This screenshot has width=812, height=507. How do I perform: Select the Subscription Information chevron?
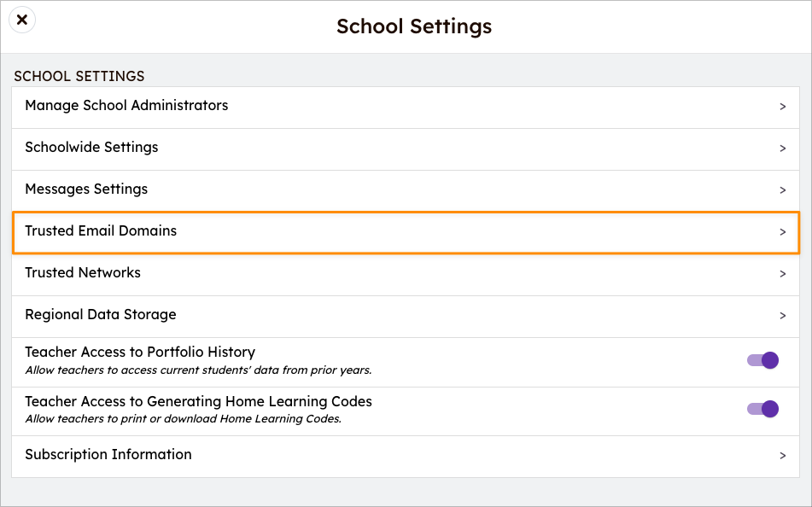coord(782,455)
